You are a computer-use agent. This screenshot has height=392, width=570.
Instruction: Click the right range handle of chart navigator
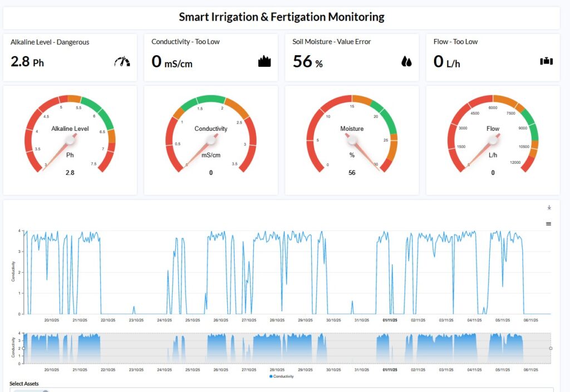[551, 348]
